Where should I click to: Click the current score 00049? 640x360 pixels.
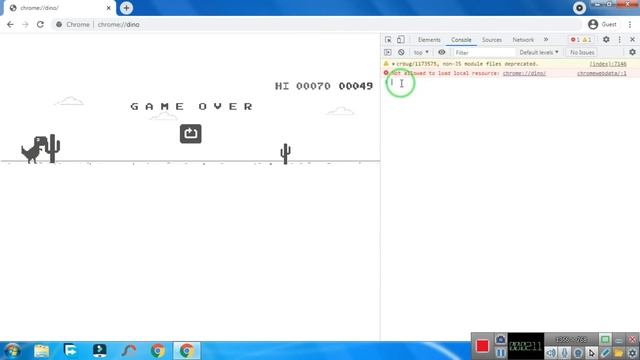[356, 86]
